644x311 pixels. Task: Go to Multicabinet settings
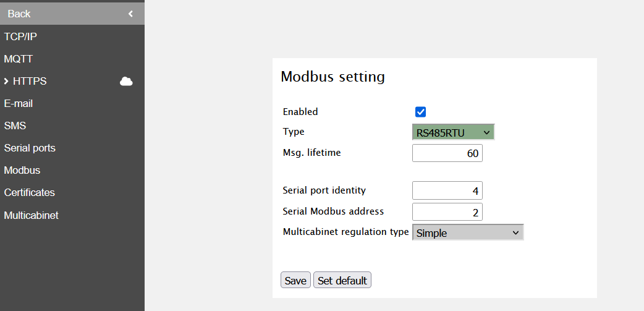pyautogui.click(x=31, y=215)
